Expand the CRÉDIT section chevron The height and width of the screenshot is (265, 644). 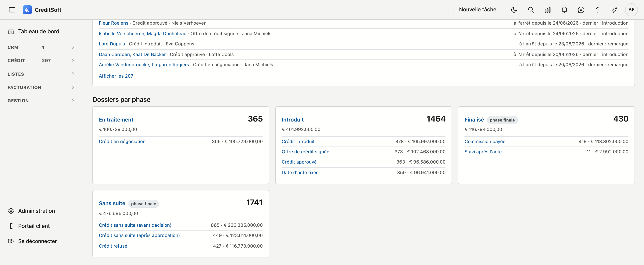tap(73, 60)
